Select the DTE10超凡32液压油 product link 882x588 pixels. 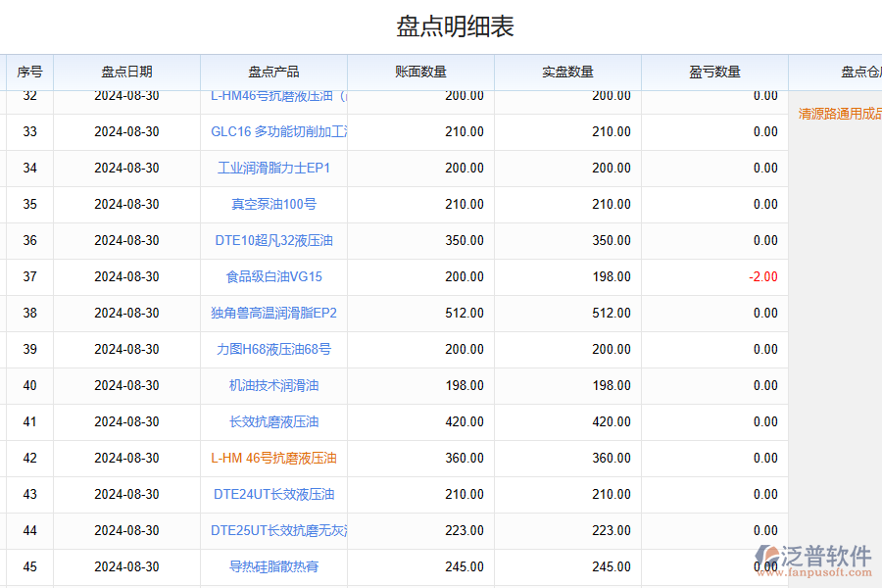point(274,240)
